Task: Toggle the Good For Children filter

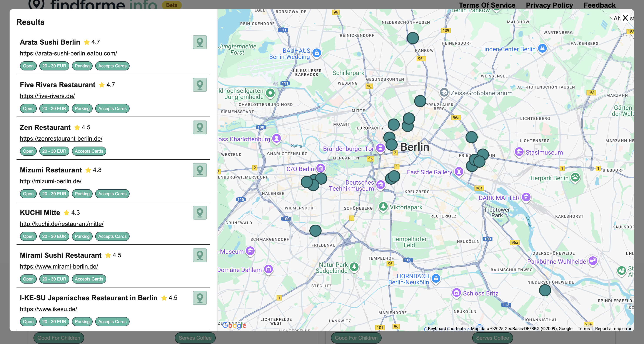Action: 58,338
